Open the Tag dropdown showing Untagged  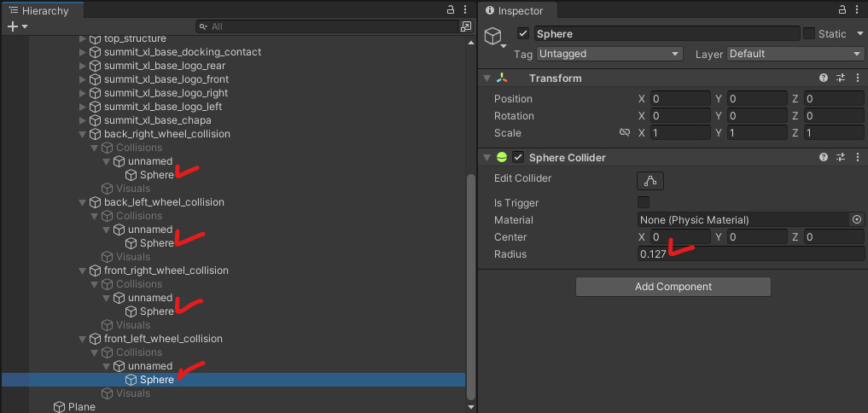pos(609,54)
